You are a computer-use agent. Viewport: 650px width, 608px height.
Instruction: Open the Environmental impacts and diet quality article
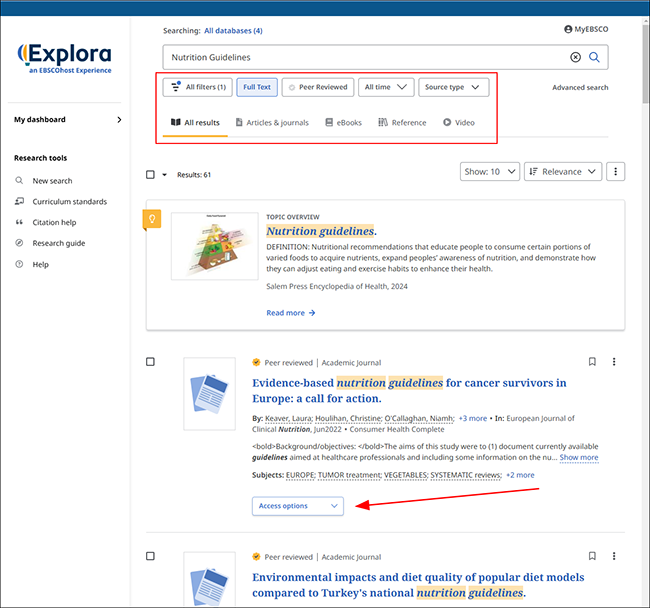418,585
